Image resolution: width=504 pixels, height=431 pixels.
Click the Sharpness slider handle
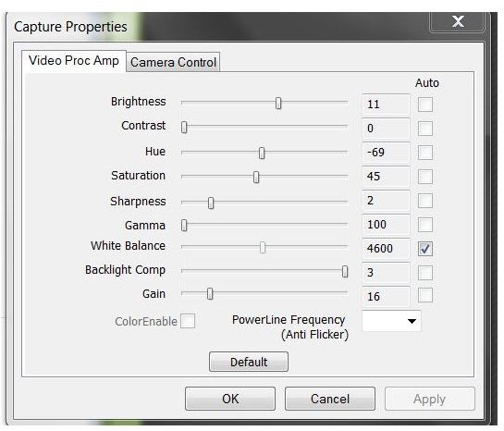coord(211,203)
